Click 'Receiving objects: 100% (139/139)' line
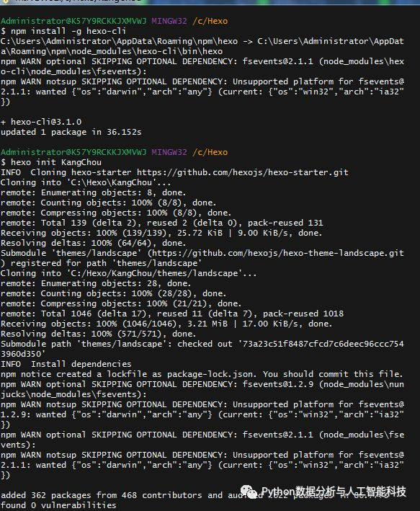The height and width of the screenshot is (511, 420). [161, 233]
